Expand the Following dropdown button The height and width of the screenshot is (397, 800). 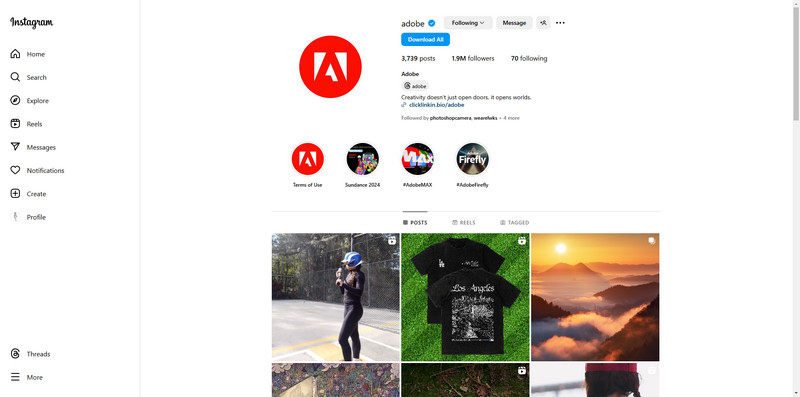tap(468, 22)
